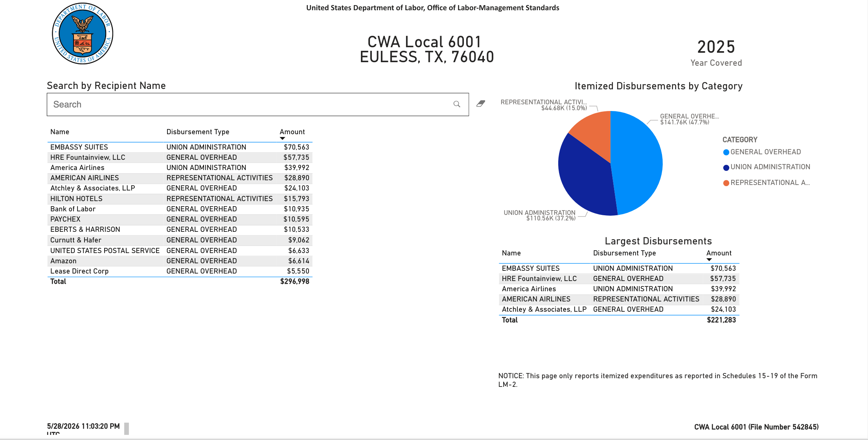
Task: Click the $221,283 Largest Disbursements total
Action: [721, 320]
